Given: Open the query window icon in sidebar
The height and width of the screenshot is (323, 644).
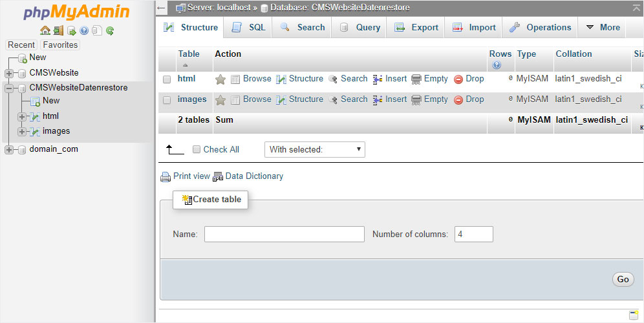Looking at the screenshot, I should tap(72, 30).
